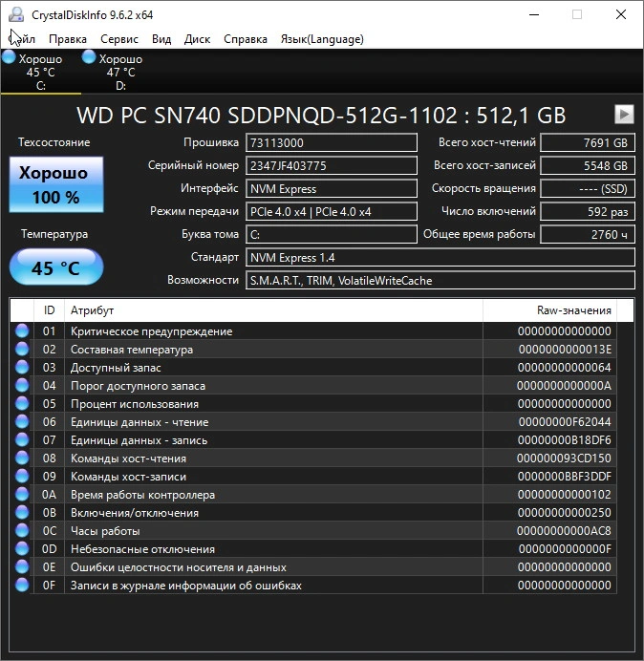Click the Raw-значения column header
Image resolution: width=644 pixels, height=661 pixels.
[x=550, y=310]
